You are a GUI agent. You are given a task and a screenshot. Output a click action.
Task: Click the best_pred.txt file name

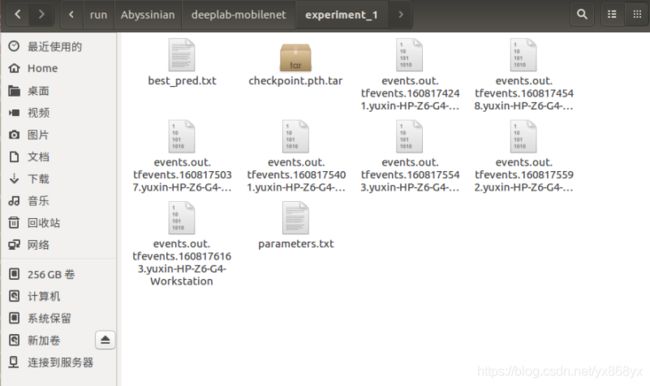click(182, 81)
